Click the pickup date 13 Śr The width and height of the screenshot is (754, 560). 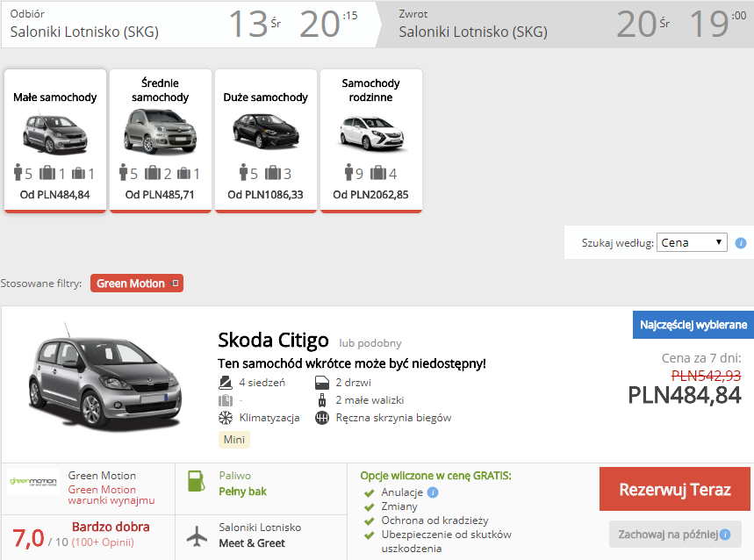(x=255, y=24)
